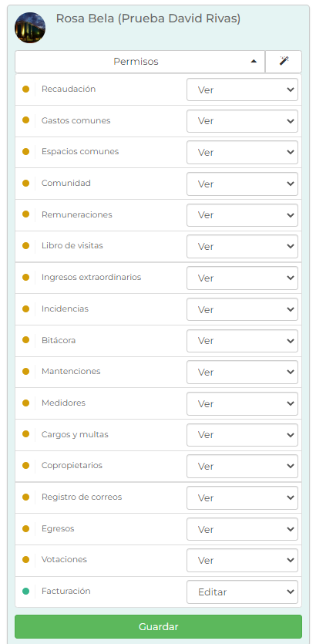Click the yellow dot next to Bitácora

pyautogui.click(x=25, y=340)
